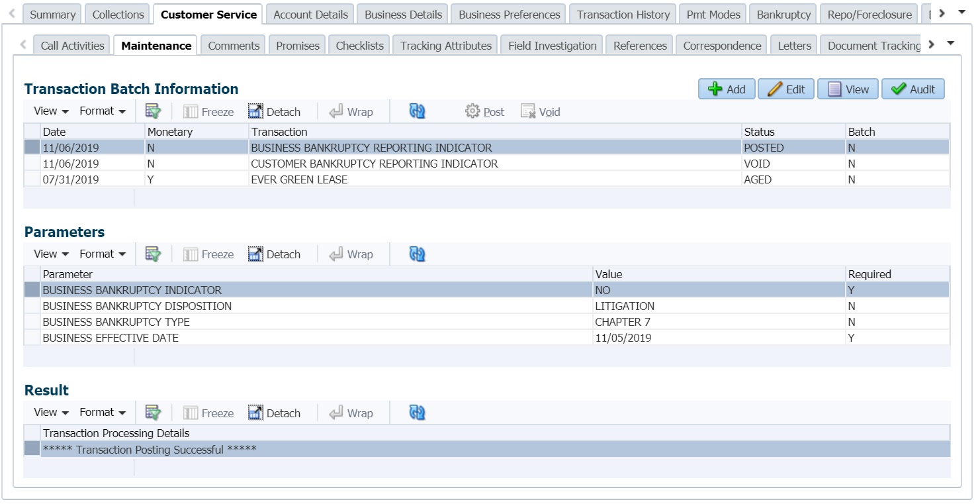
Task: Click Query by Example icon in Parameters toolbar
Action: tap(154, 254)
